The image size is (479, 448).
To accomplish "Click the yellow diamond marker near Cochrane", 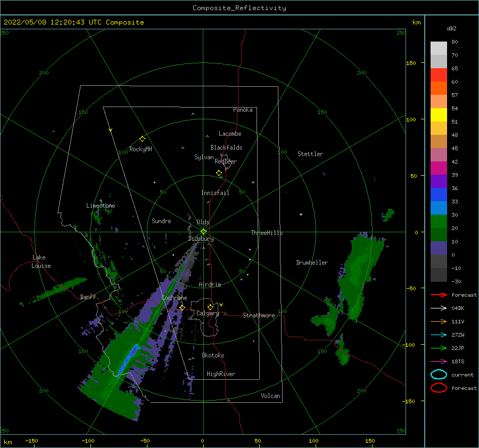I will tap(183, 307).
